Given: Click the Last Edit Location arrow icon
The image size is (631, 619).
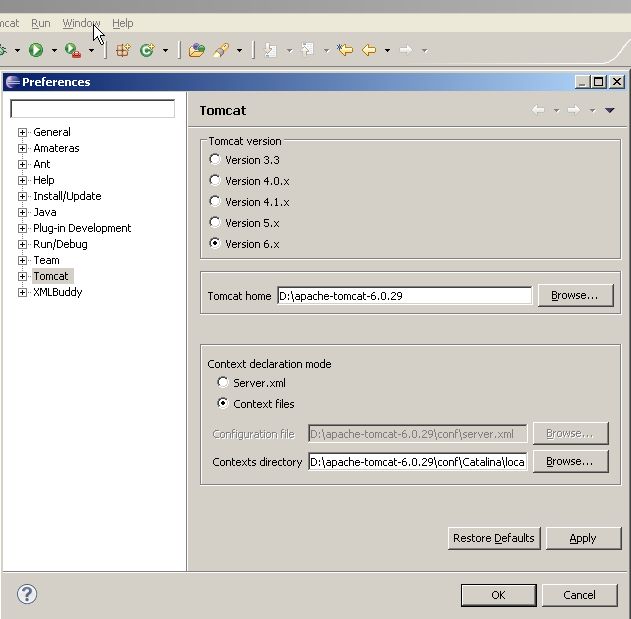Looking at the screenshot, I should tap(345, 50).
